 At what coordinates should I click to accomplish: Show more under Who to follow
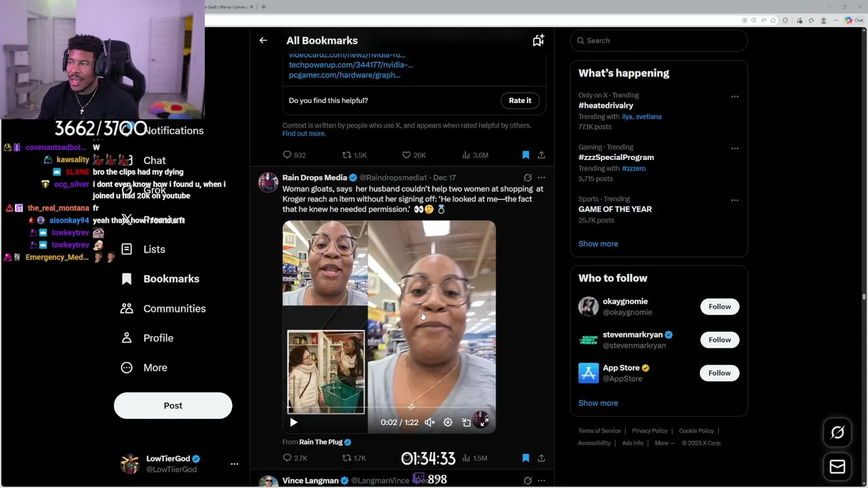598,403
